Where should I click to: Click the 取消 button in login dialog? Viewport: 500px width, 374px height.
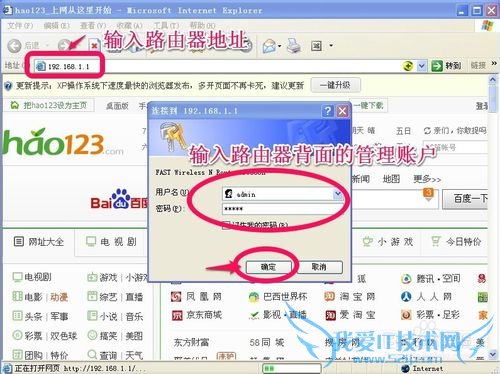(319, 267)
